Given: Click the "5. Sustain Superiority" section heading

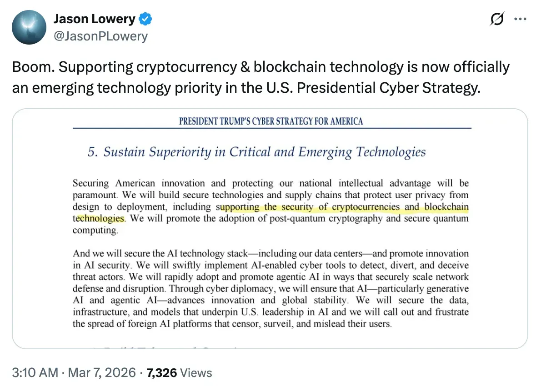Looking at the screenshot, I should [x=256, y=152].
